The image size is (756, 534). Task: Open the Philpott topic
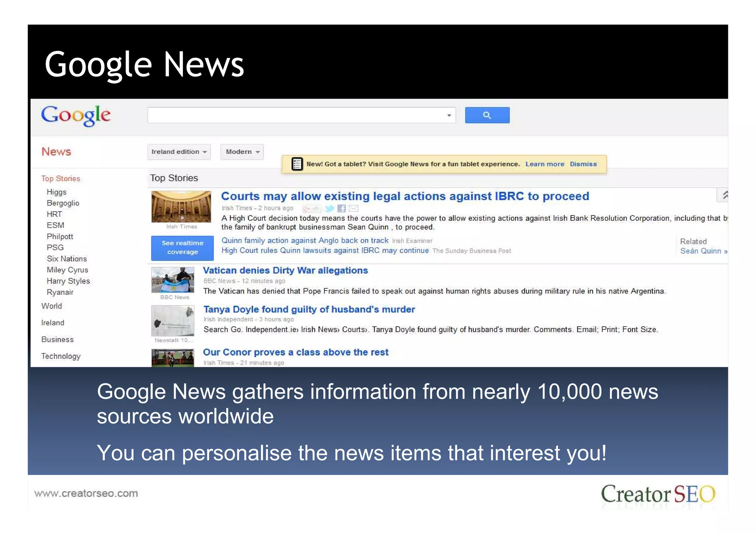[x=60, y=237]
